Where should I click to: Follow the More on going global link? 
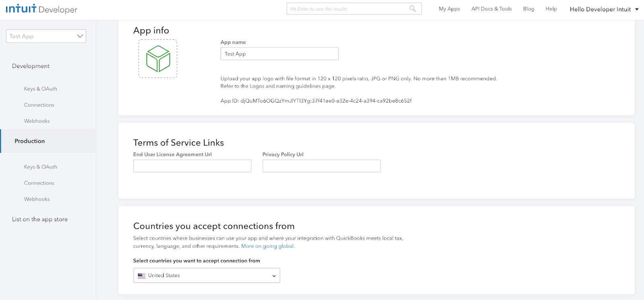(268, 246)
